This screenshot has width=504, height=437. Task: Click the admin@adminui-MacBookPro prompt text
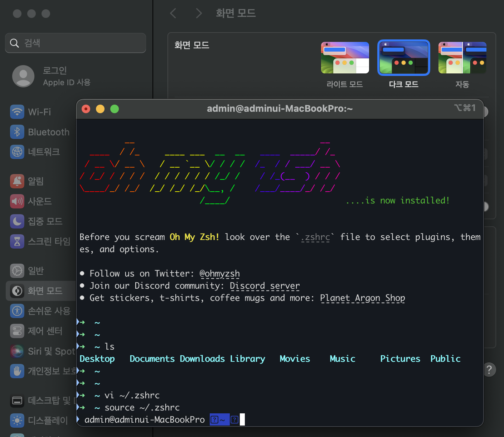tap(145, 420)
